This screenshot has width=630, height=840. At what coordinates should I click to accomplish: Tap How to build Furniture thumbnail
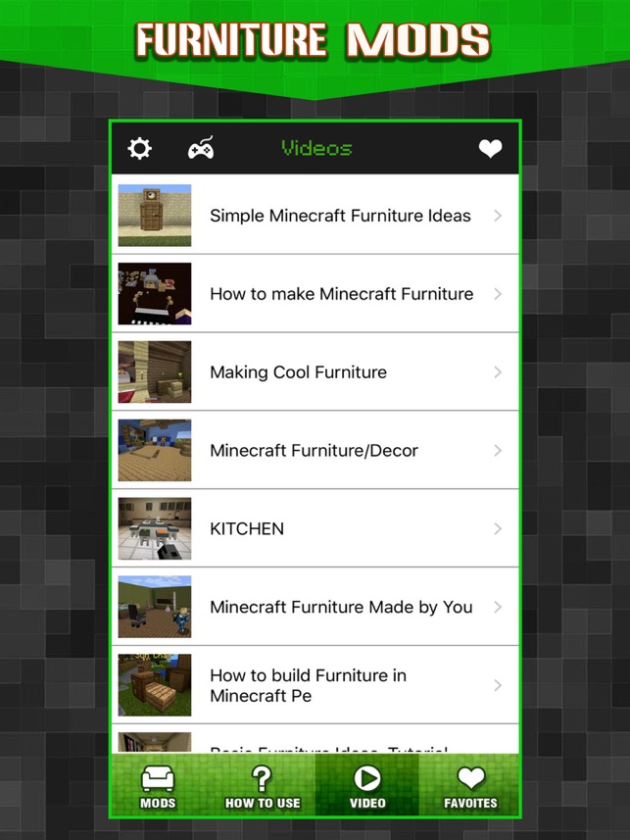[154, 684]
